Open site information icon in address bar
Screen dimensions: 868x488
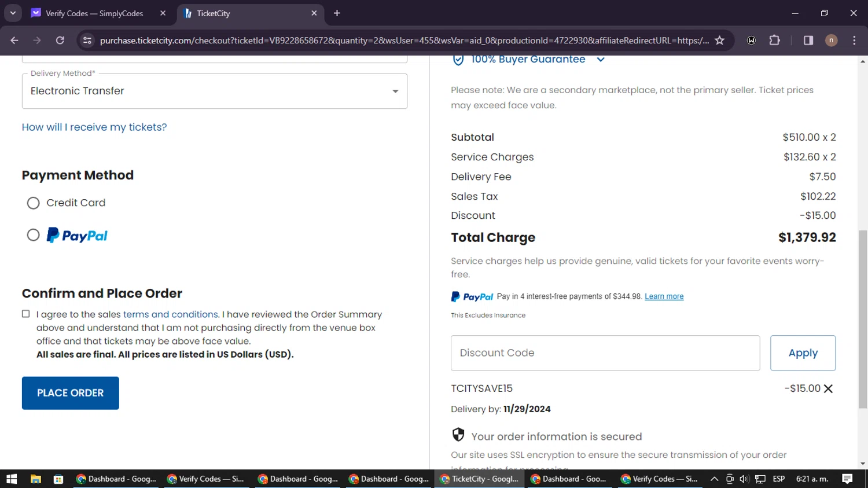[87, 41]
